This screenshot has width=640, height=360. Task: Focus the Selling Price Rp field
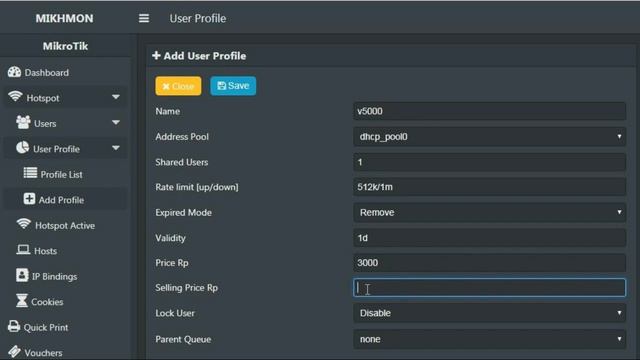coord(489,288)
